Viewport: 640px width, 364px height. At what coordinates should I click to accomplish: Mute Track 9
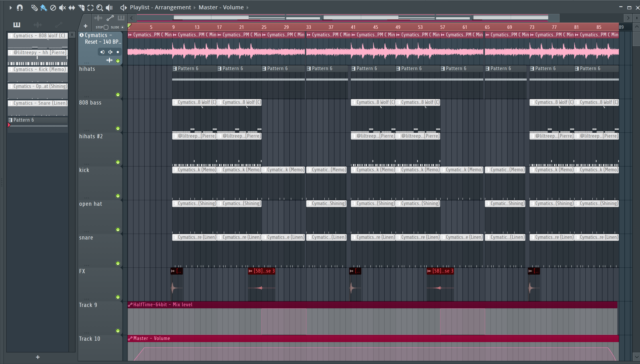[x=118, y=331]
